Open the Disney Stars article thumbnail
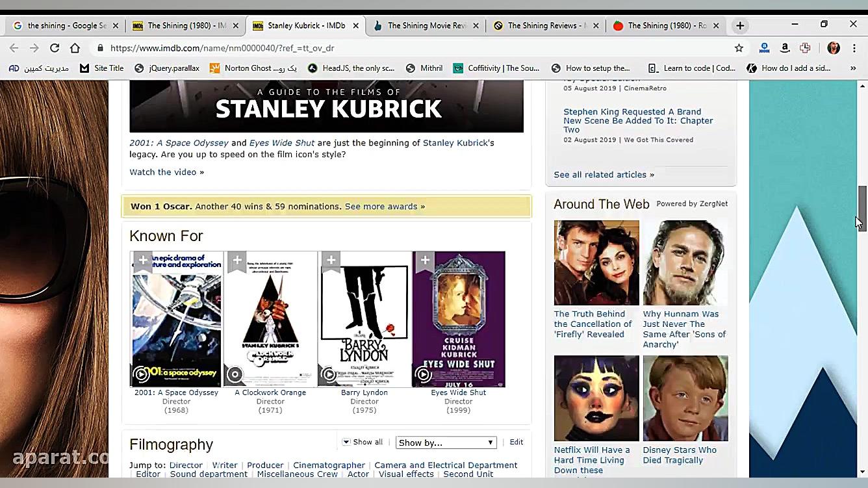Image resolution: width=868 pixels, height=488 pixels. 685,398
